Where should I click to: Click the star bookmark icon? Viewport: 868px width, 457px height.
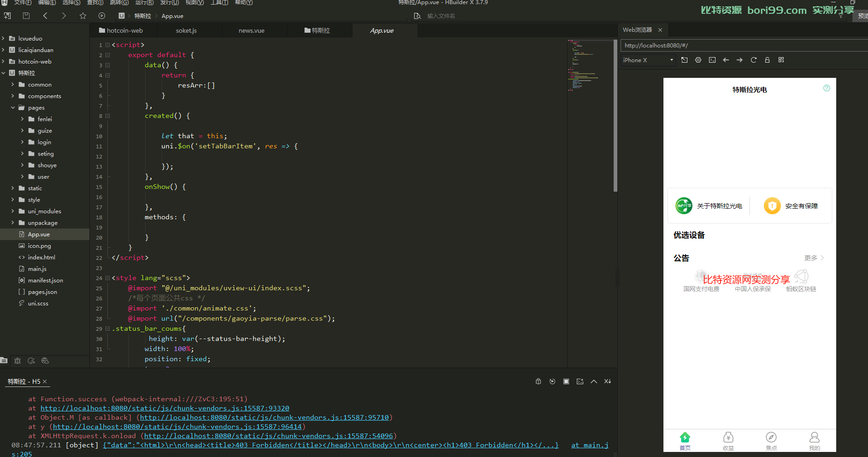pyautogui.click(x=83, y=16)
